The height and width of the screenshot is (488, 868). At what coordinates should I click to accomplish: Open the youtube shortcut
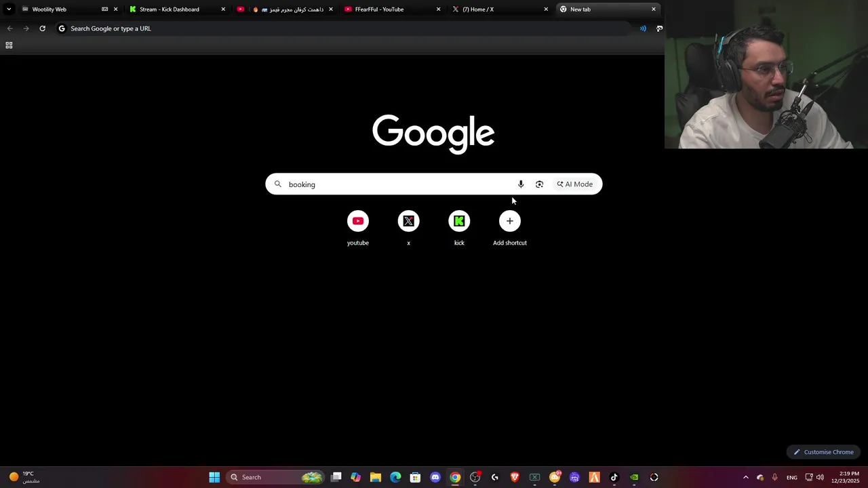coord(358,228)
